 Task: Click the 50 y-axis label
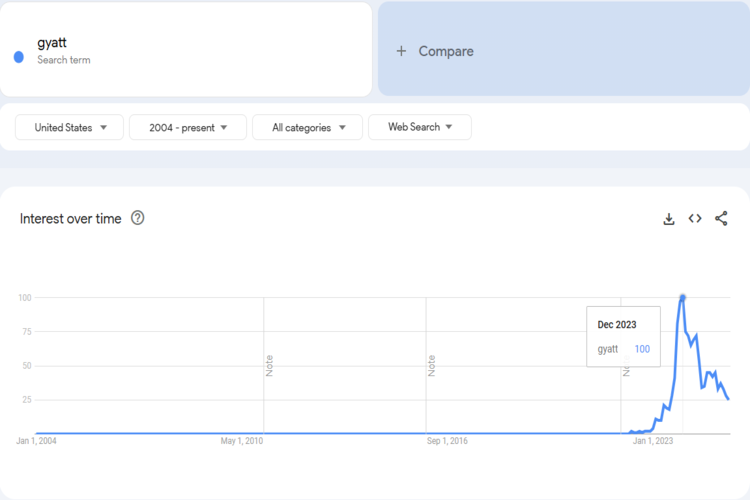pos(27,366)
